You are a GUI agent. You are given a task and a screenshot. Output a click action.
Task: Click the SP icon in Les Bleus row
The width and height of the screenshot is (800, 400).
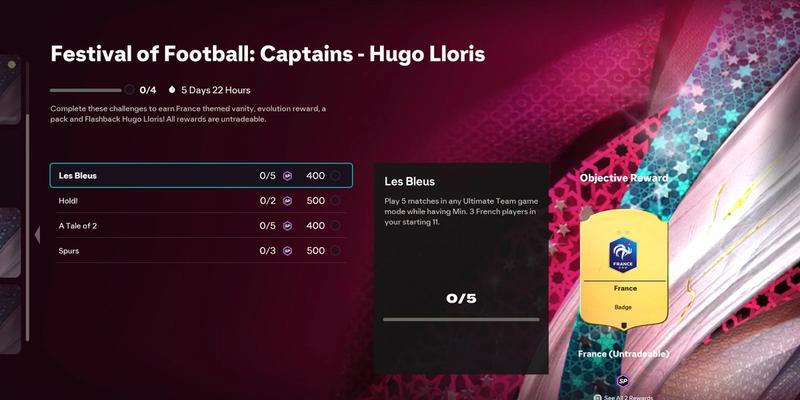287,176
